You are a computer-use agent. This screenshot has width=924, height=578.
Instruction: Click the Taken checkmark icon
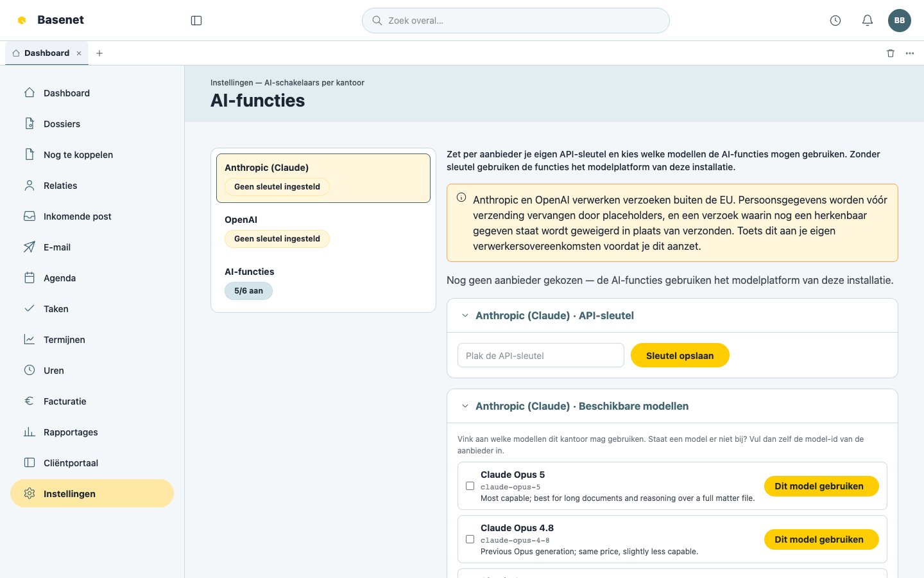click(x=30, y=308)
